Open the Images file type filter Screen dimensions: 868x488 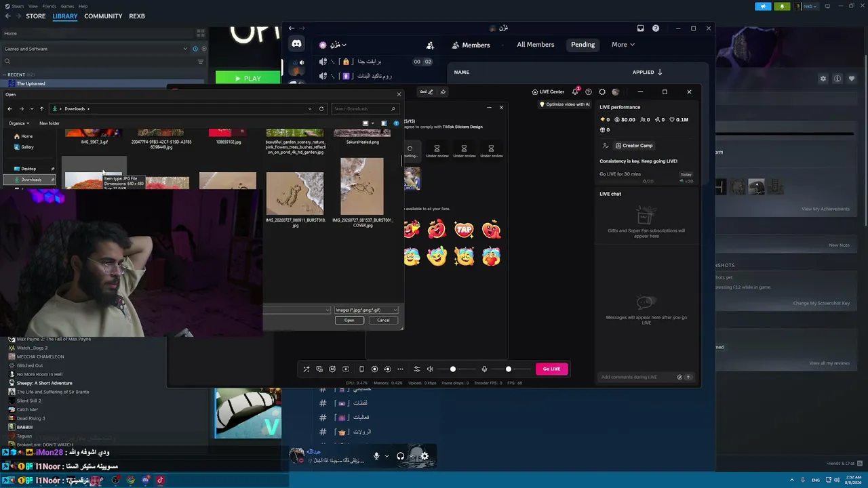(x=366, y=310)
